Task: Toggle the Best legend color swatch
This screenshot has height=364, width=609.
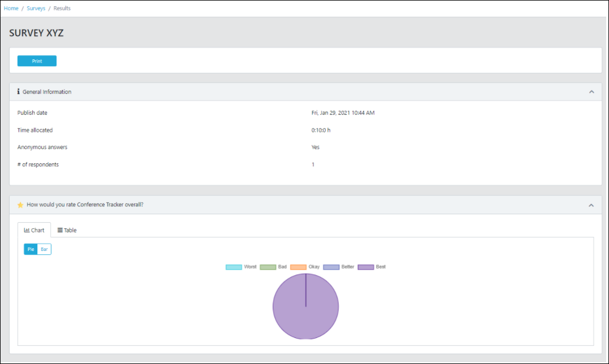Action: pyautogui.click(x=366, y=267)
